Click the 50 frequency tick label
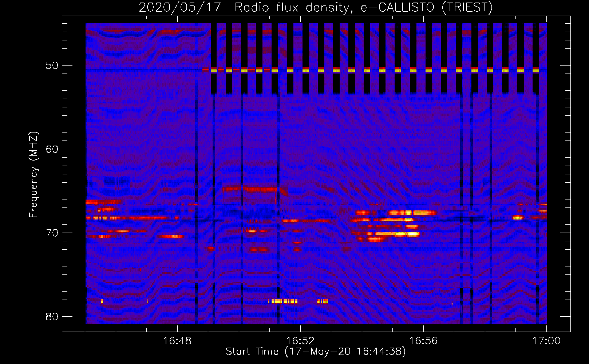Screen dimensions: 589x364 click(x=52, y=66)
